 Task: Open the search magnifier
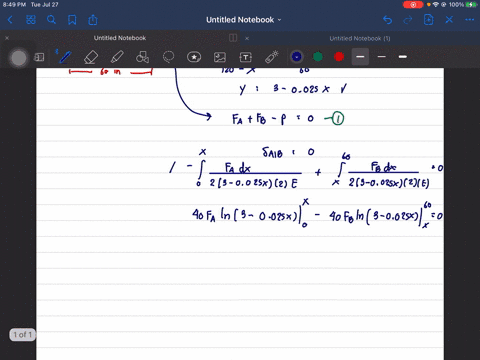[51, 20]
